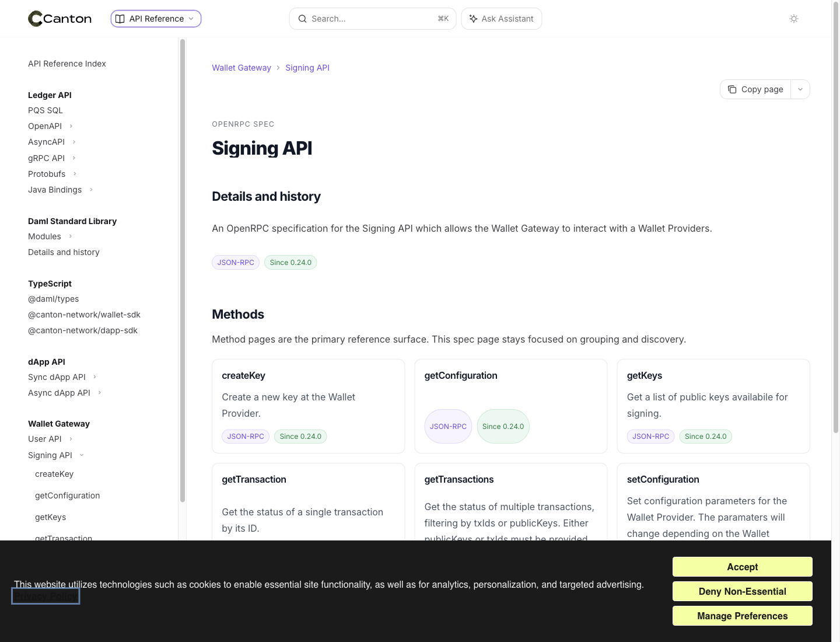Image resolution: width=840 pixels, height=642 pixels.
Task: Click the Ask Assistant sparkle icon
Action: click(474, 19)
